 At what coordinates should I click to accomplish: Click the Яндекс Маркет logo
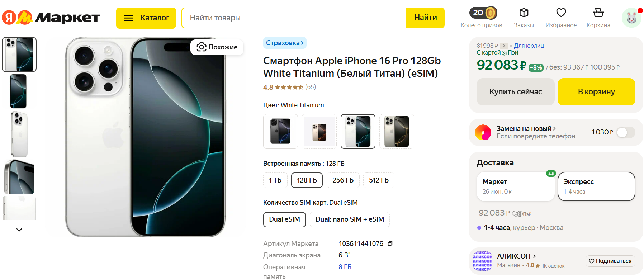pos(51,18)
